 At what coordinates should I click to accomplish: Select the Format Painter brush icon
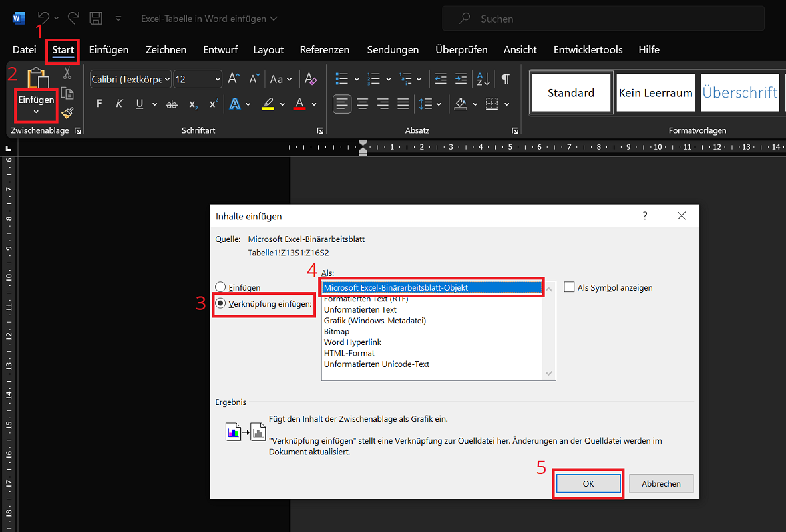click(67, 113)
